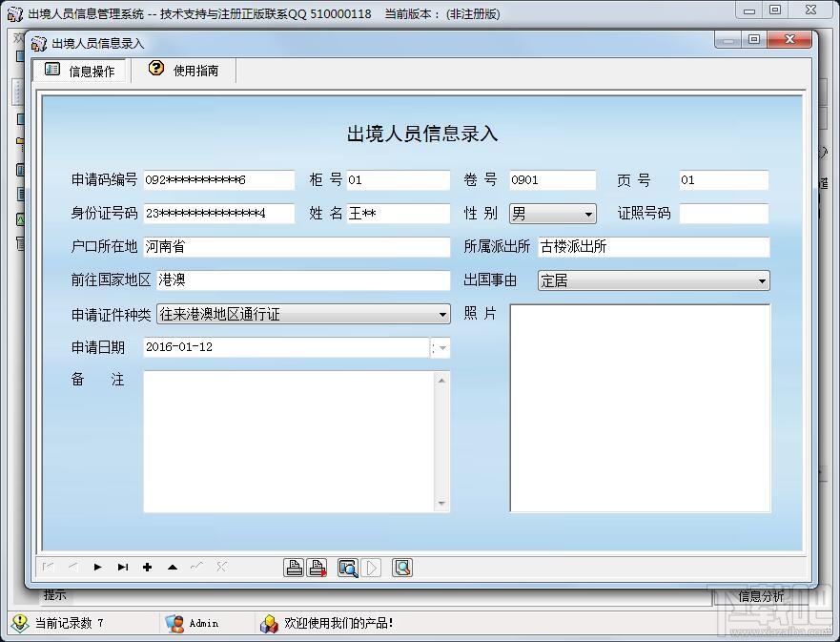Jump to the last record

tap(122, 567)
